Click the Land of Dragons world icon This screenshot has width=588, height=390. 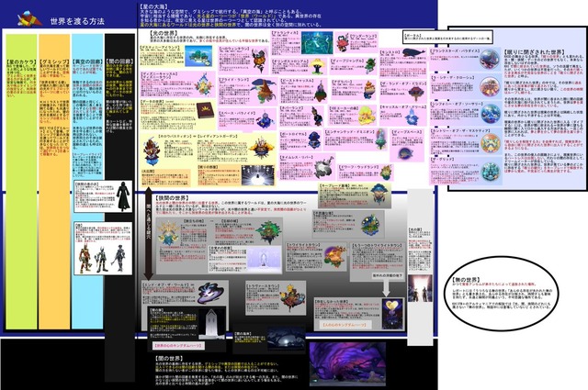pos(416,92)
